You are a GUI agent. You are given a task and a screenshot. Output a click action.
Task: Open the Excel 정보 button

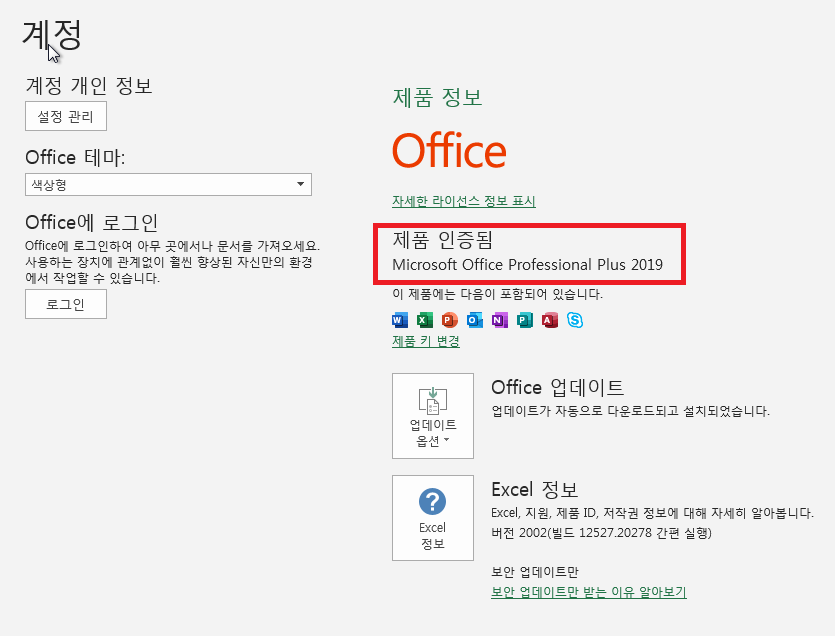point(432,518)
